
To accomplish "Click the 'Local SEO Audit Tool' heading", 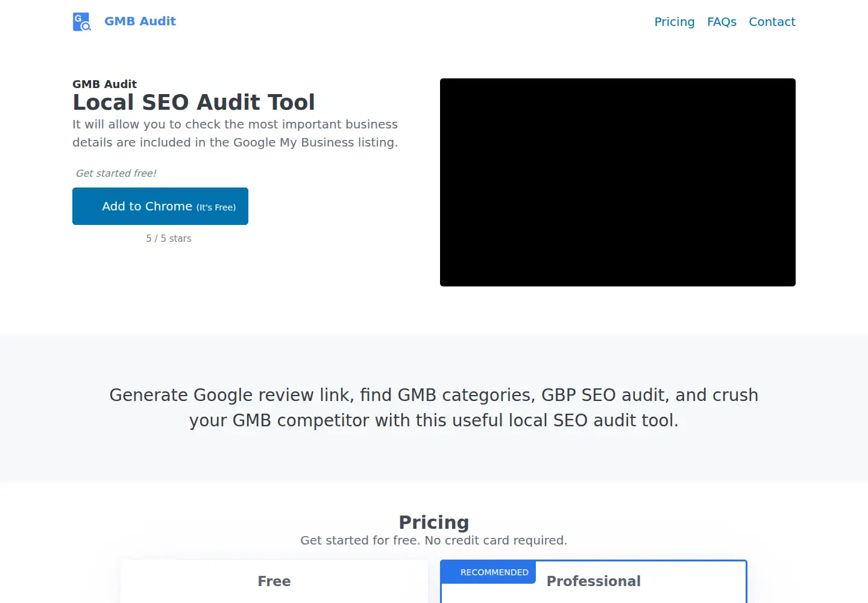I will tap(193, 102).
